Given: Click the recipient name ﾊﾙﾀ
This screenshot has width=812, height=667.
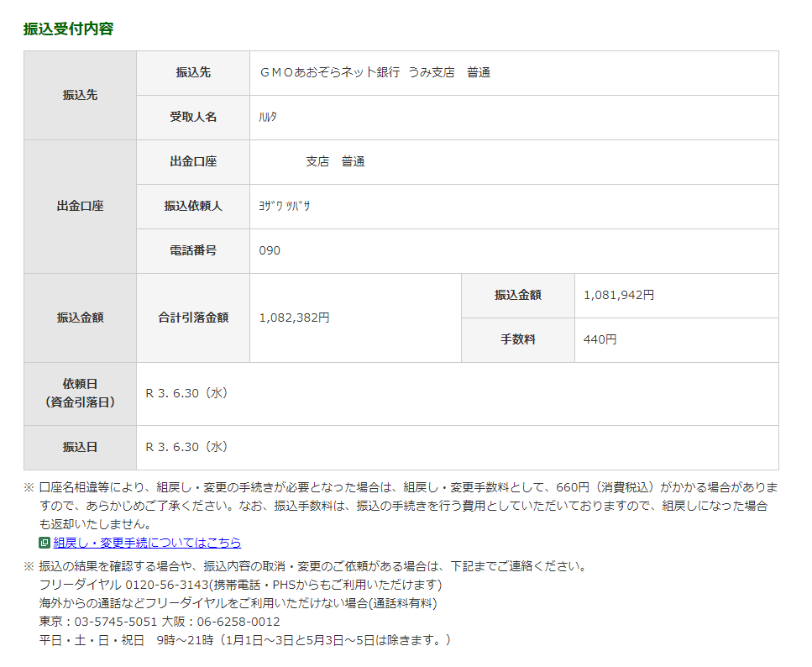Looking at the screenshot, I should [x=268, y=117].
